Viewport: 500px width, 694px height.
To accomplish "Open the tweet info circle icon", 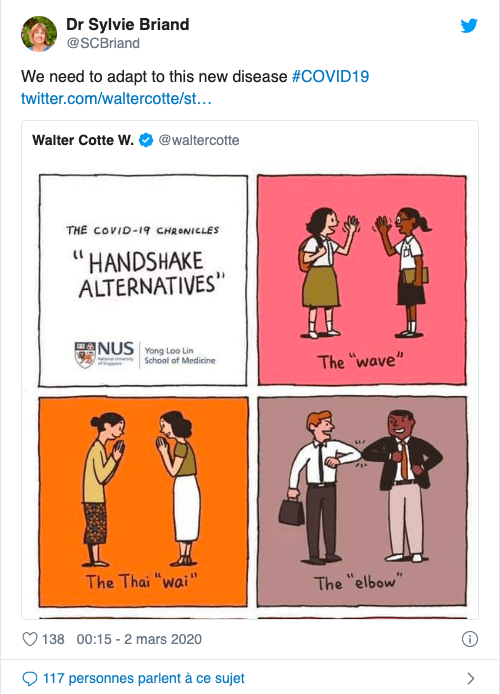I will tap(469, 639).
